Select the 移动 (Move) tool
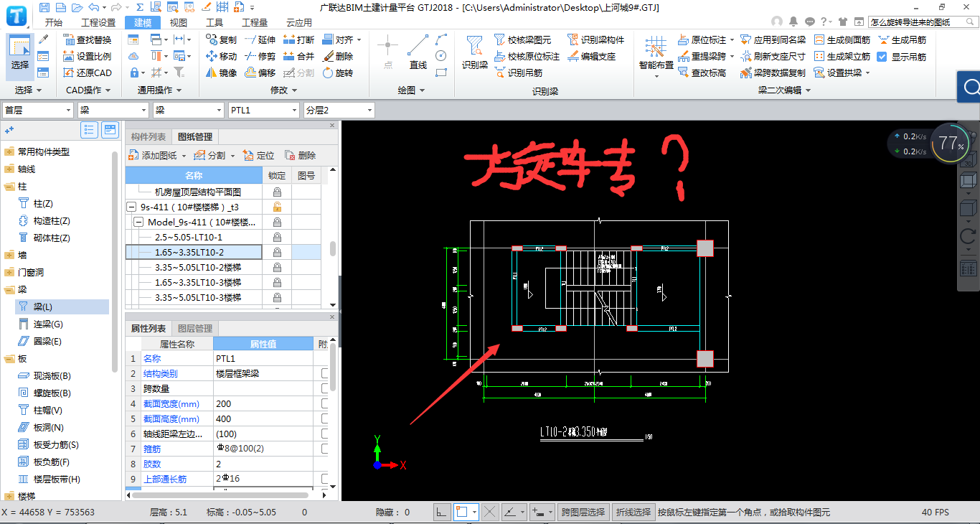The height and width of the screenshot is (524, 980). click(x=221, y=56)
